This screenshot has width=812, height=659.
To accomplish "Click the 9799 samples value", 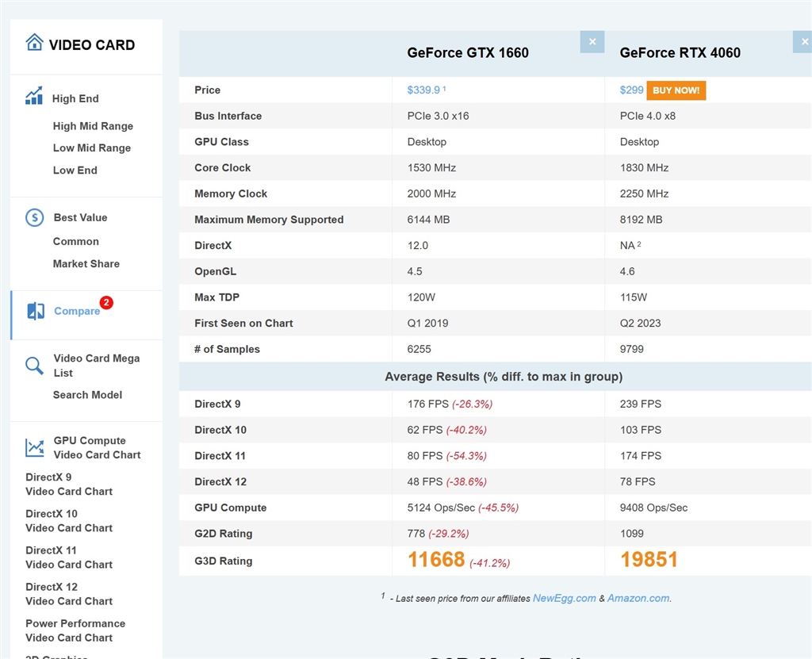I will [x=632, y=349].
